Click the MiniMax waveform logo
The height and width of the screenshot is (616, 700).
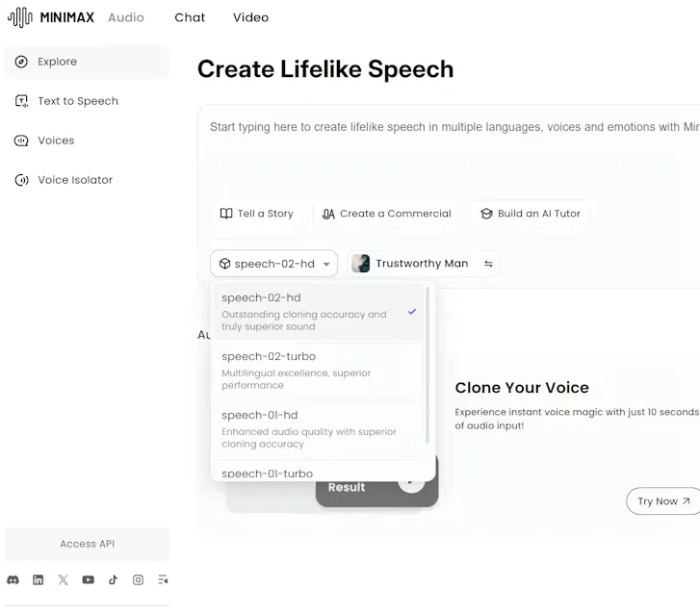tap(20, 17)
